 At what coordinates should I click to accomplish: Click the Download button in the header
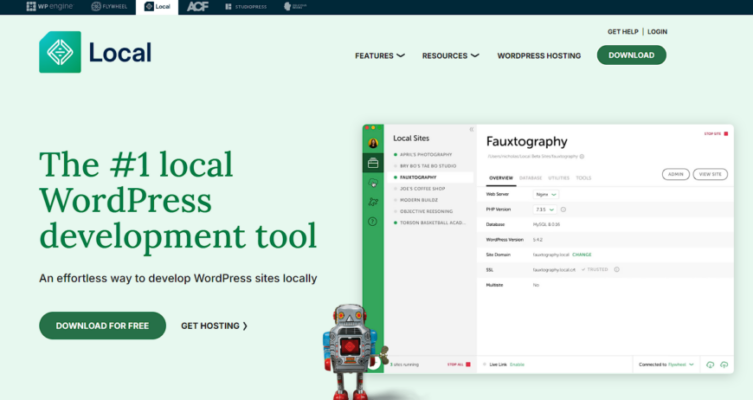click(x=631, y=55)
